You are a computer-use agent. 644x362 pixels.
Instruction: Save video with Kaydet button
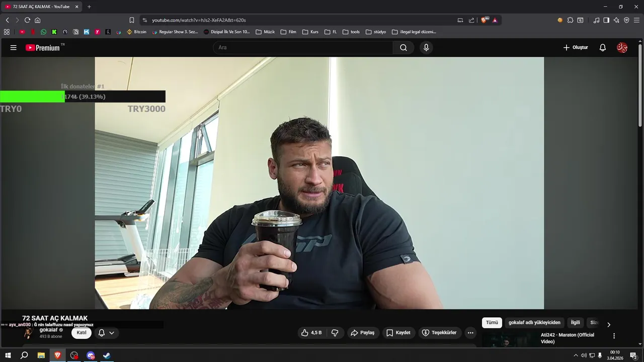coord(398,333)
